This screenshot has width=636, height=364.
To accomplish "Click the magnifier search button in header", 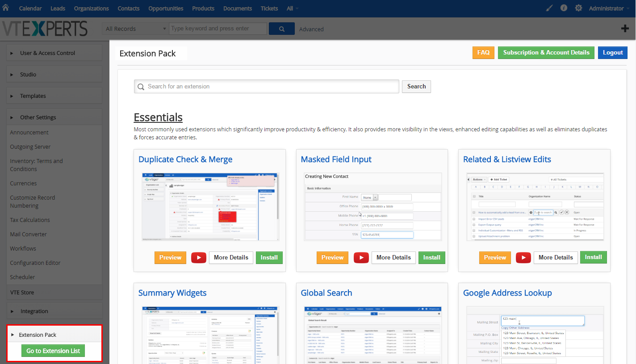I will click(282, 29).
